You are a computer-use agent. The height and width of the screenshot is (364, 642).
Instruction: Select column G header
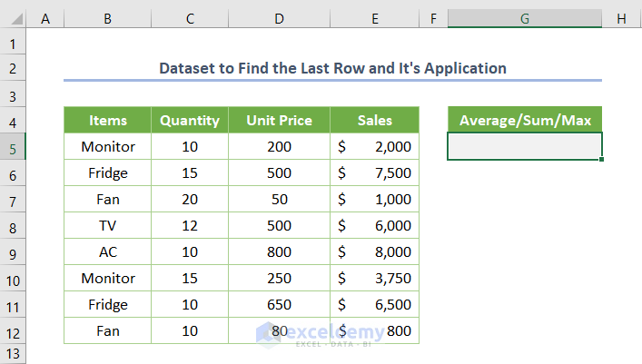click(x=524, y=18)
